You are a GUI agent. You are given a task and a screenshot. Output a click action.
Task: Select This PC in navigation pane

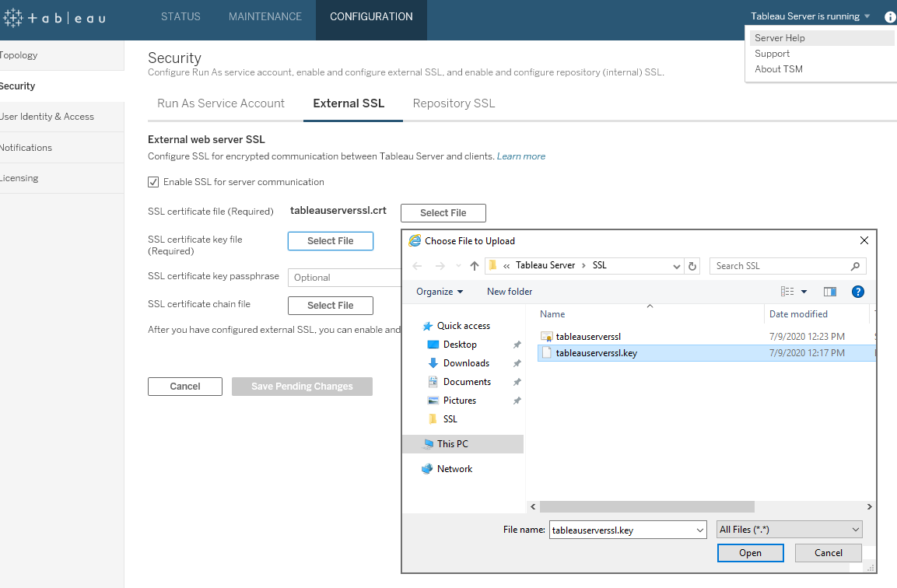coord(463,444)
